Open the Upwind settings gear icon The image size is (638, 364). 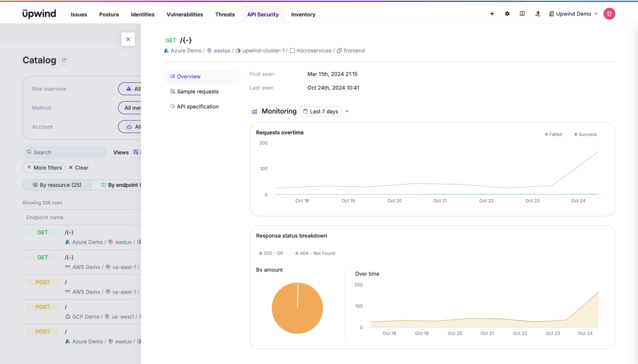[507, 14]
